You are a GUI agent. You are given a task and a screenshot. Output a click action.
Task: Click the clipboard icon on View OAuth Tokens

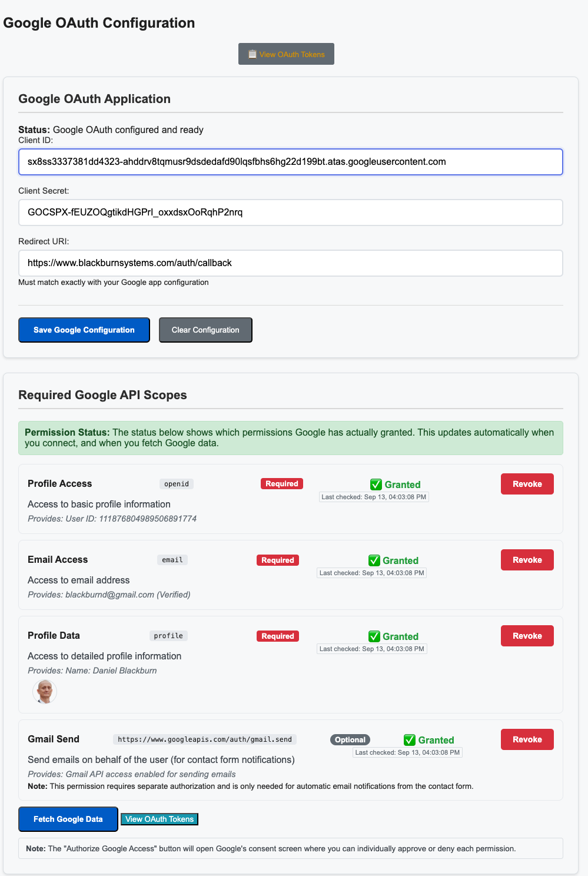point(253,54)
